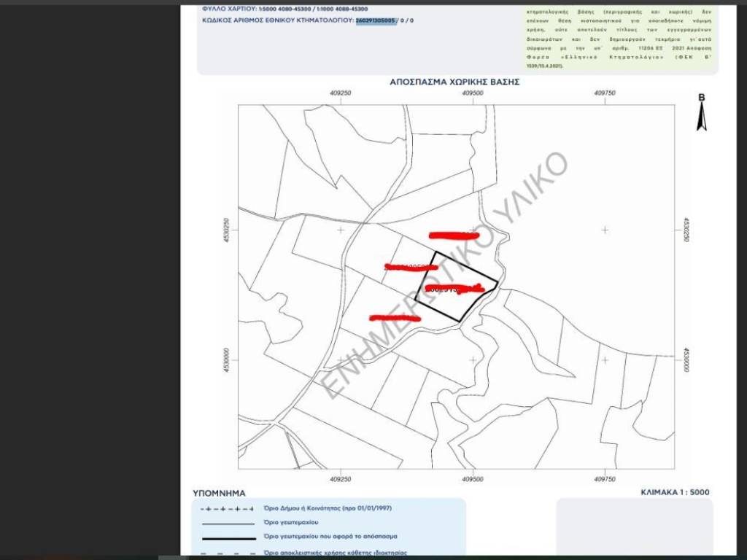Image resolution: width=747 pixels, height=560 pixels.
Task: Click the 409250 coordinate label below map
Action: pos(341,480)
